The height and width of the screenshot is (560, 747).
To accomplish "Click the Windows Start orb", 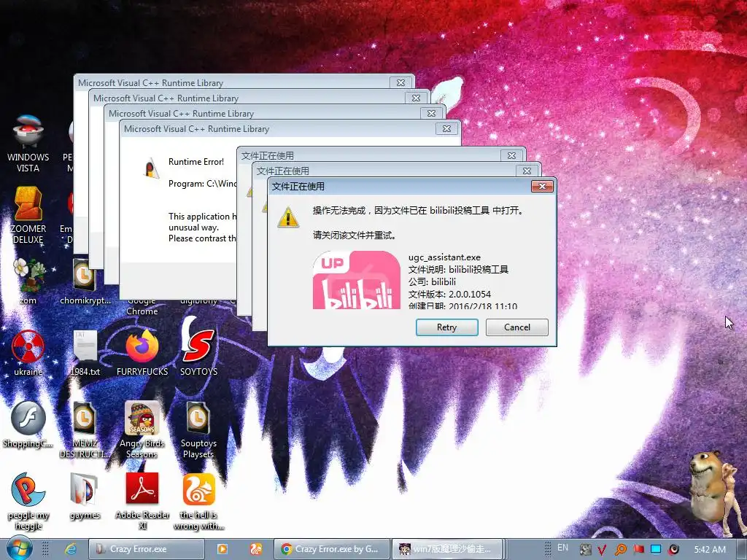I will tap(19, 548).
